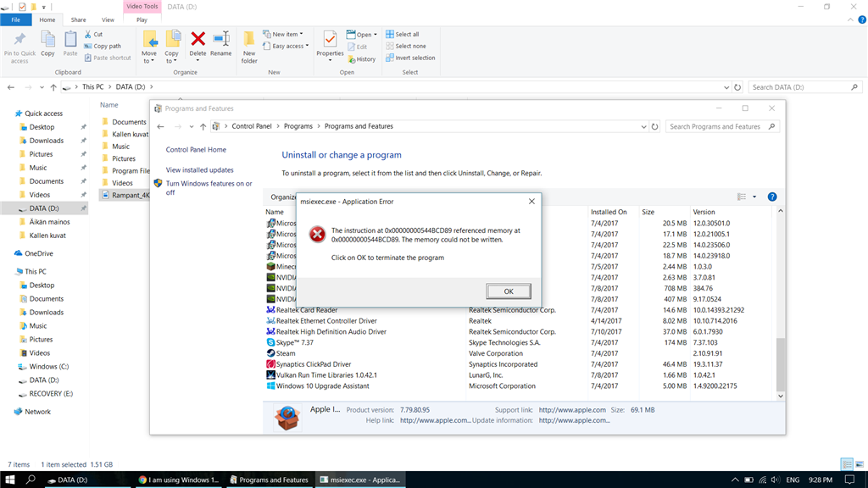868x488 pixels.
Task: Switch to the Play tab under Video Tools
Action: pos(142,19)
